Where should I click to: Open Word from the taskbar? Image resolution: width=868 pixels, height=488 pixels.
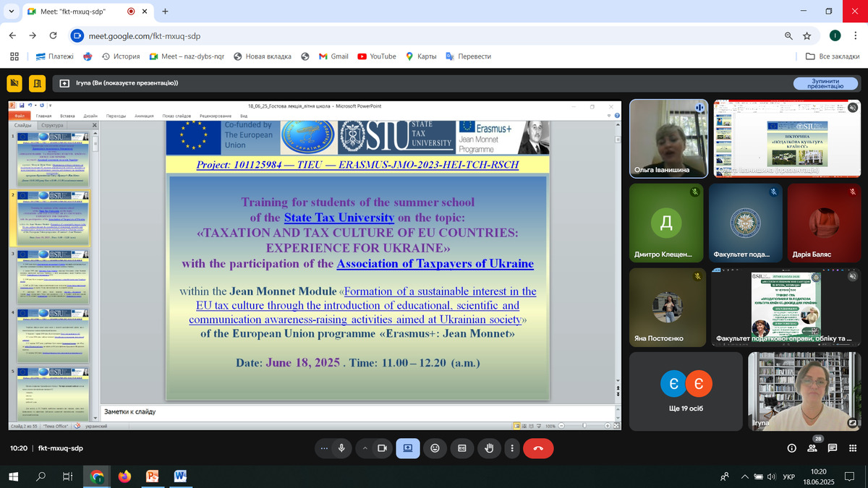coord(180,476)
